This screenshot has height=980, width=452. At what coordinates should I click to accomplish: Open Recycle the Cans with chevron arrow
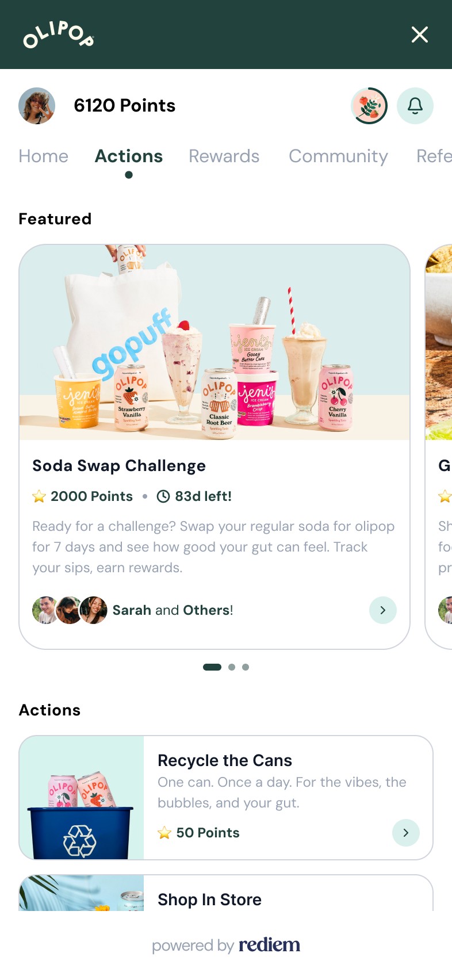(x=406, y=833)
